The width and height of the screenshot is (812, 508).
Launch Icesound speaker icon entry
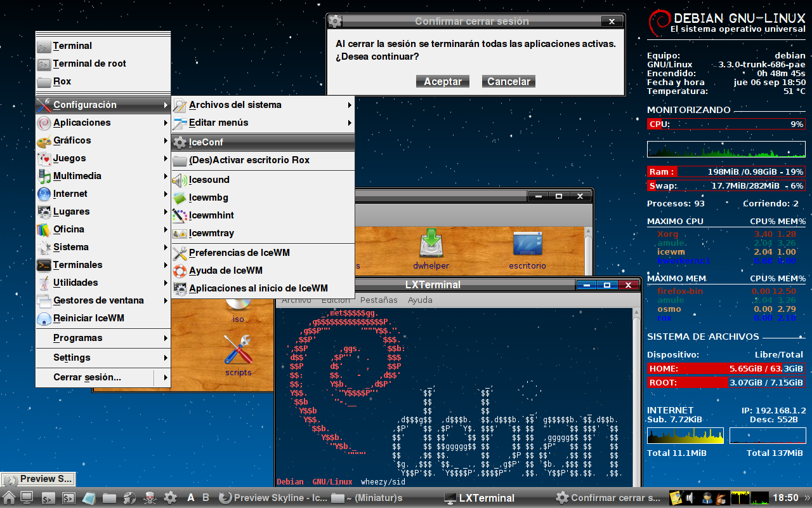click(263, 180)
